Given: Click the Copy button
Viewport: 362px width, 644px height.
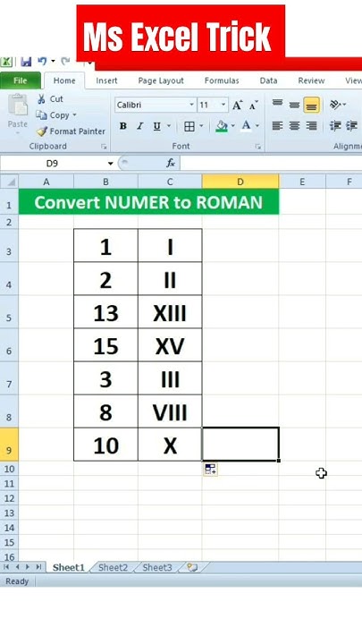Looking at the screenshot, I should click(x=53, y=115).
